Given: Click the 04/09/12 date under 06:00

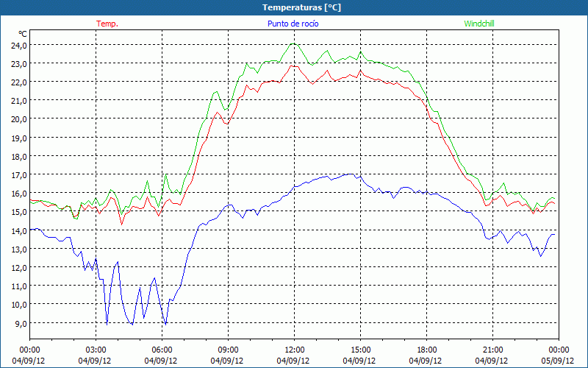Looking at the screenshot, I should (x=161, y=361).
